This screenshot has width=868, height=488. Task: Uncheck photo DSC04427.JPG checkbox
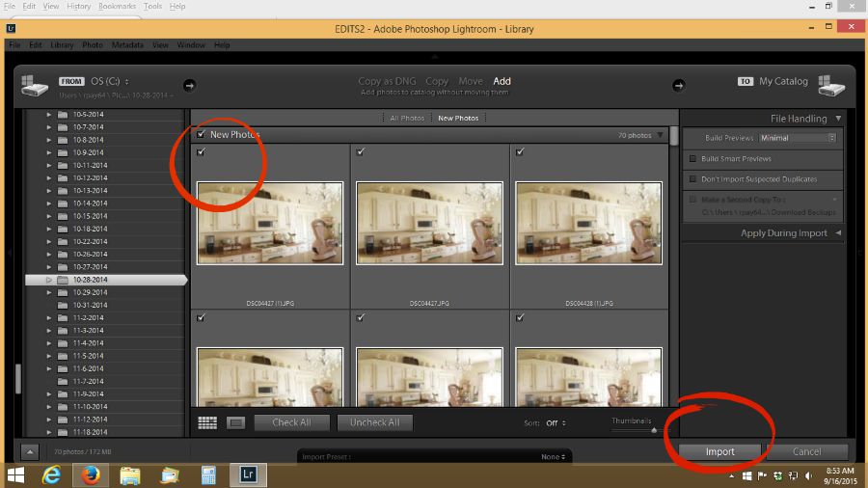(361, 151)
